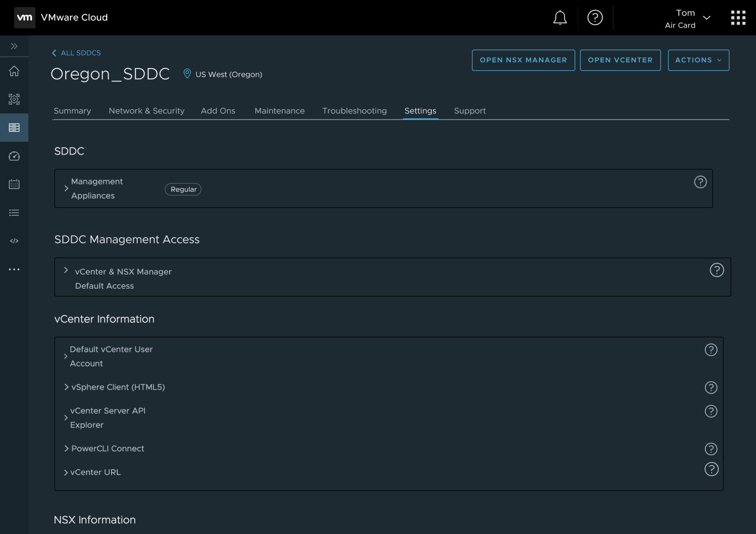
Task: Expand Default vCenter User Account
Action: click(x=66, y=356)
